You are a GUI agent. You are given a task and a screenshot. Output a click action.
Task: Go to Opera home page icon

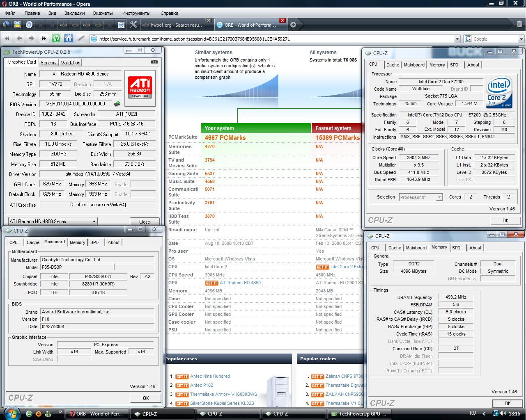69,39
